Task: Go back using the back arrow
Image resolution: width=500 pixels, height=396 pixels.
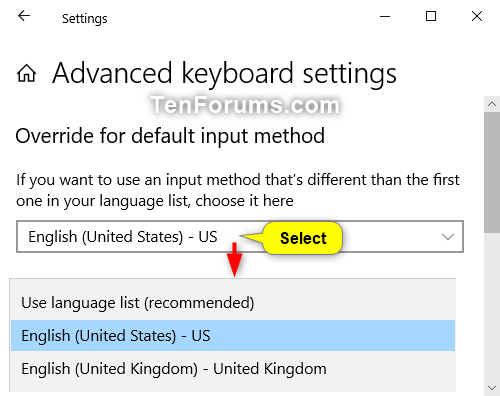Action: 24,16
